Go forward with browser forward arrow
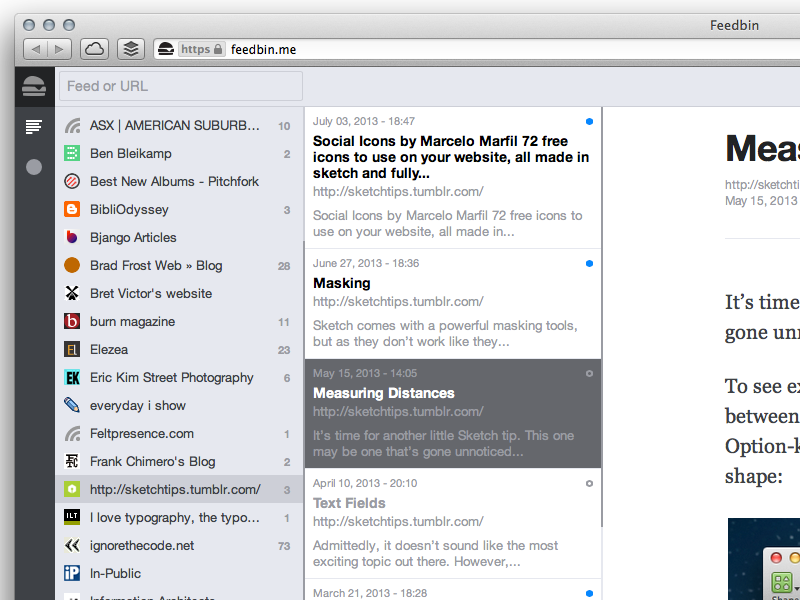800x600 pixels. coord(60,49)
